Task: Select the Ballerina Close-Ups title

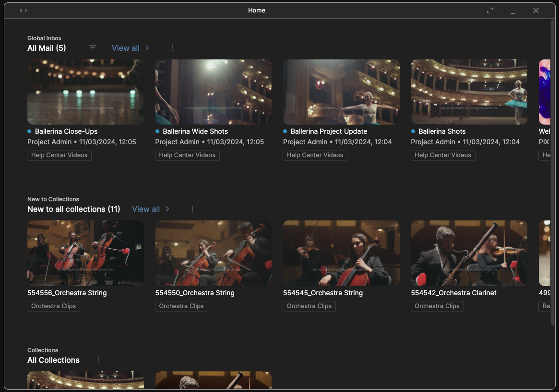Action: click(x=66, y=131)
